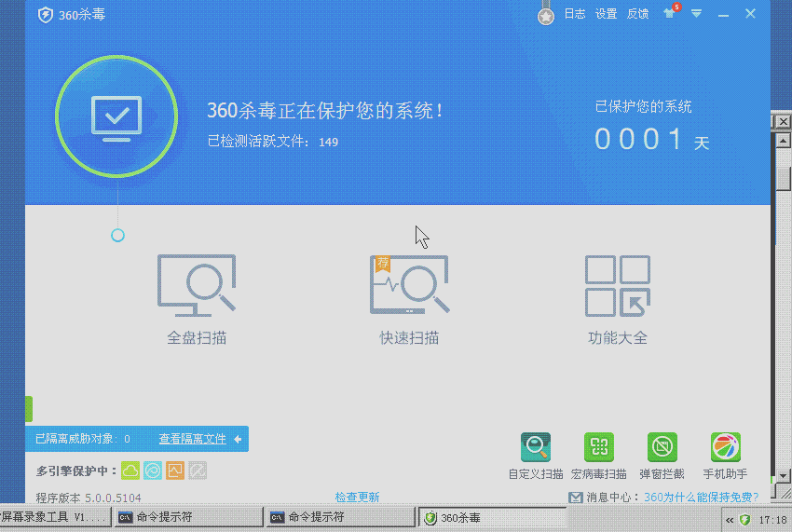792x532 pixels.
Task: Open 设置 settings
Action: [607, 14]
